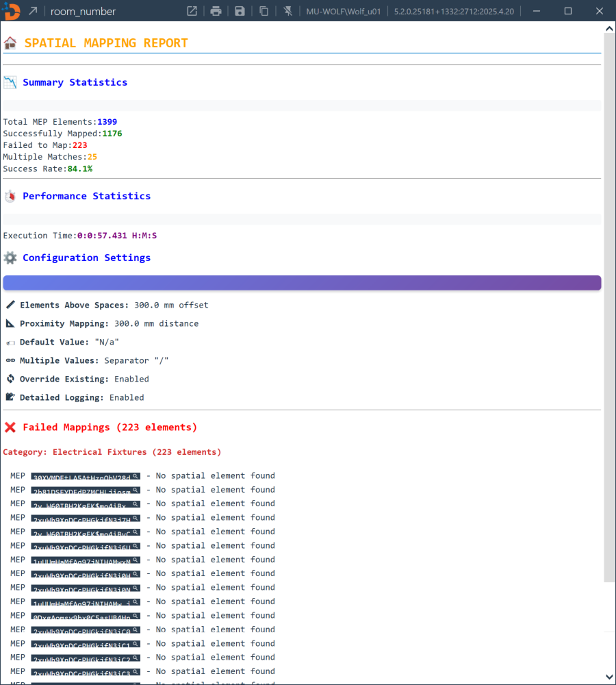Click the scrollbar down arrow
The width and height of the screenshot is (616, 685).
pos(609,677)
